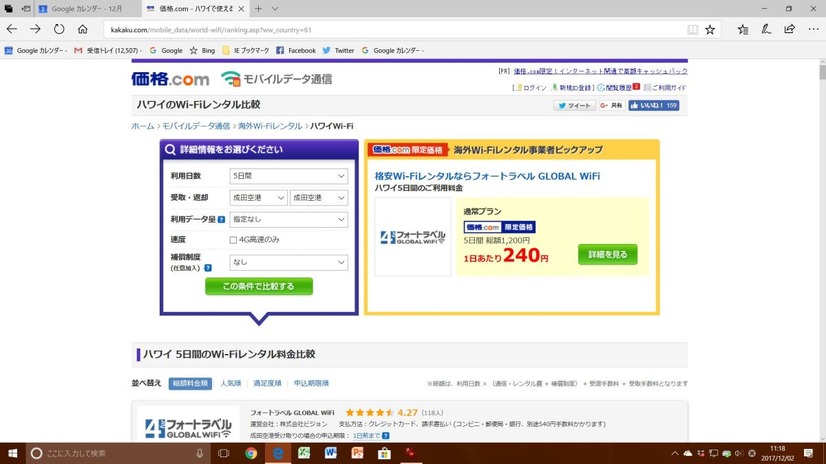The image size is (826, 464).
Task: Open the share page icon
Action: [x=789, y=29]
